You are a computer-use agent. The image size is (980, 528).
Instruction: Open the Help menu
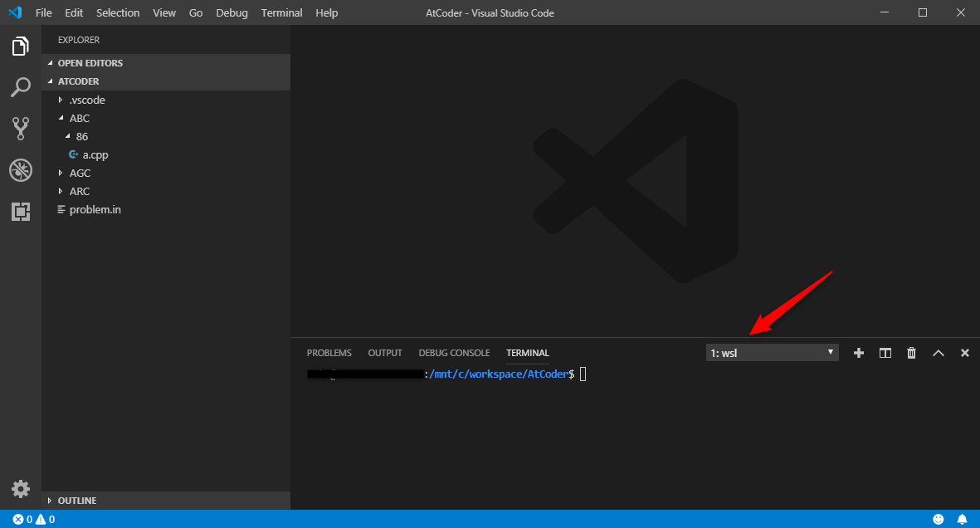coord(326,12)
